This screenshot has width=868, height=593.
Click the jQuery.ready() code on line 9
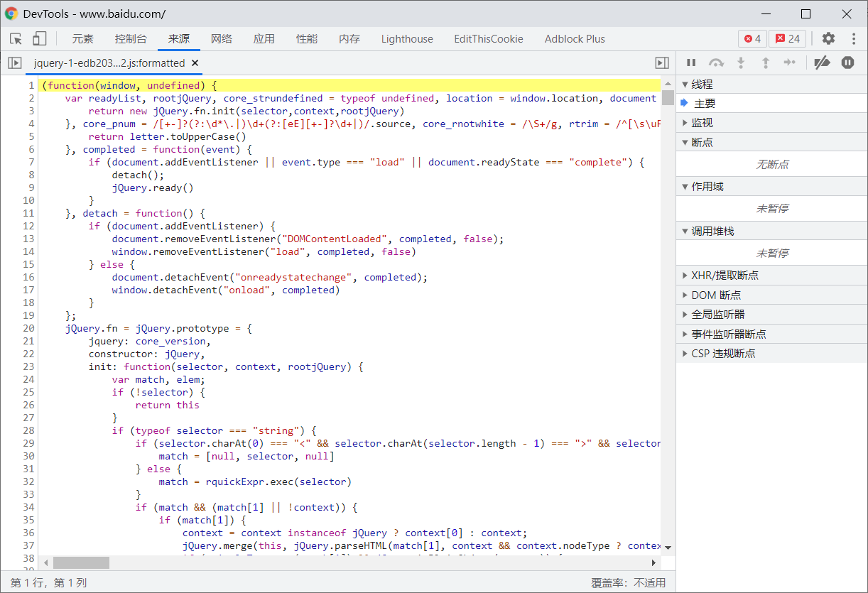pyautogui.click(x=153, y=187)
